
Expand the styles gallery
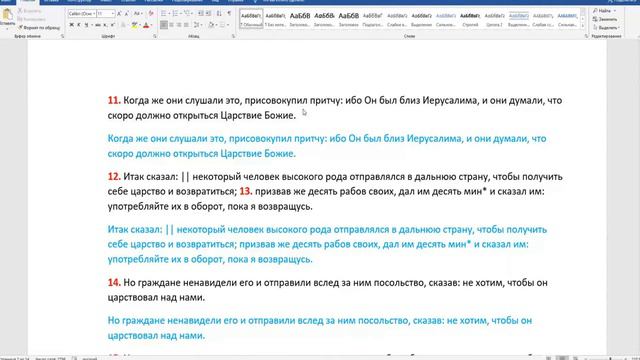(582, 26)
